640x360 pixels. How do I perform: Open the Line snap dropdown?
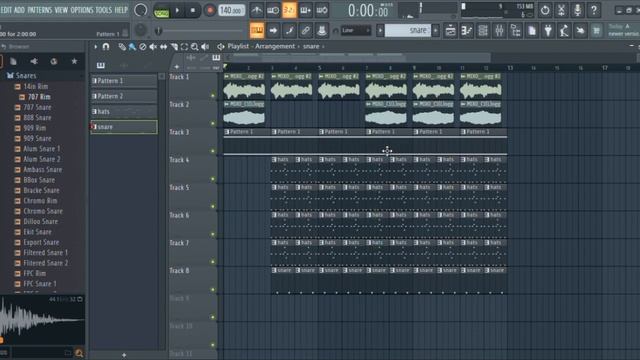click(356, 30)
